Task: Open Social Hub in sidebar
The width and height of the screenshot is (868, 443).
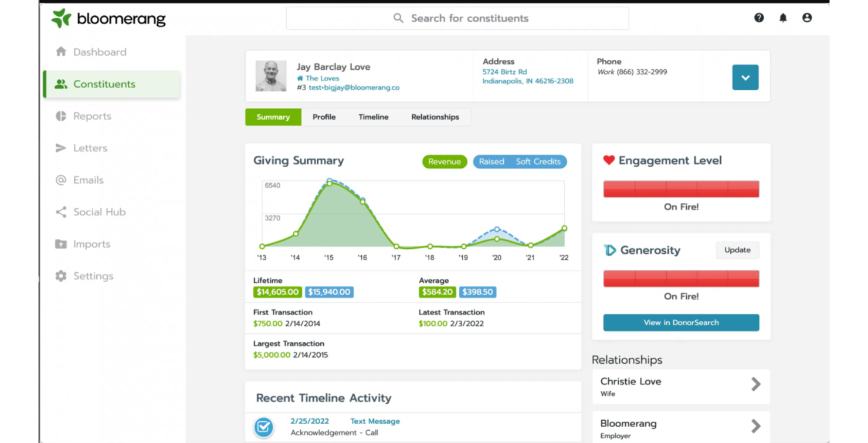Action: tap(100, 212)
